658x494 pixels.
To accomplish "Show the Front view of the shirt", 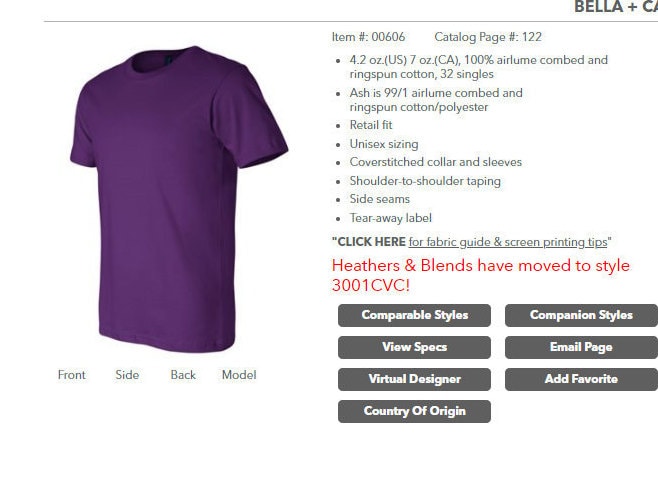I will point(71,374).
